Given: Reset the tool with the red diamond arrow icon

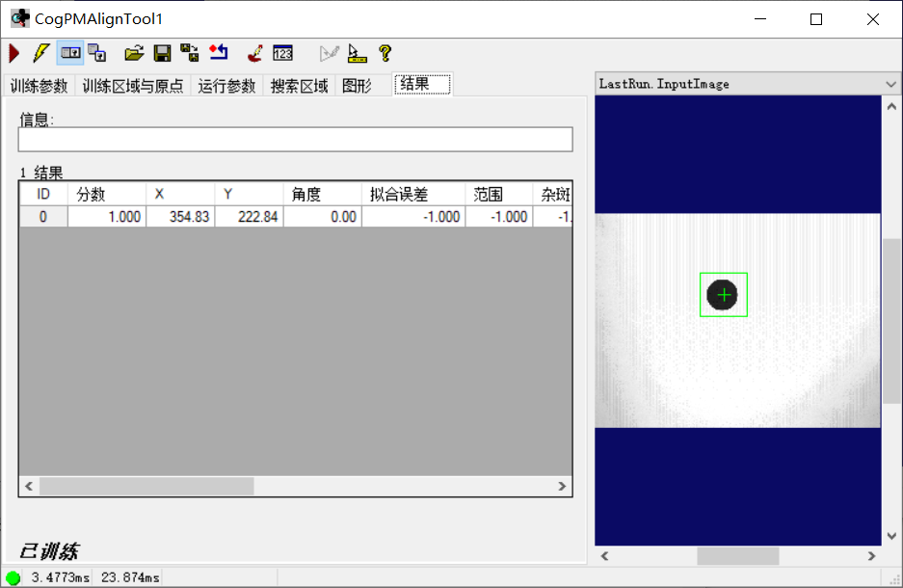Looking at the screenshot, I should [x=219, y=53].
